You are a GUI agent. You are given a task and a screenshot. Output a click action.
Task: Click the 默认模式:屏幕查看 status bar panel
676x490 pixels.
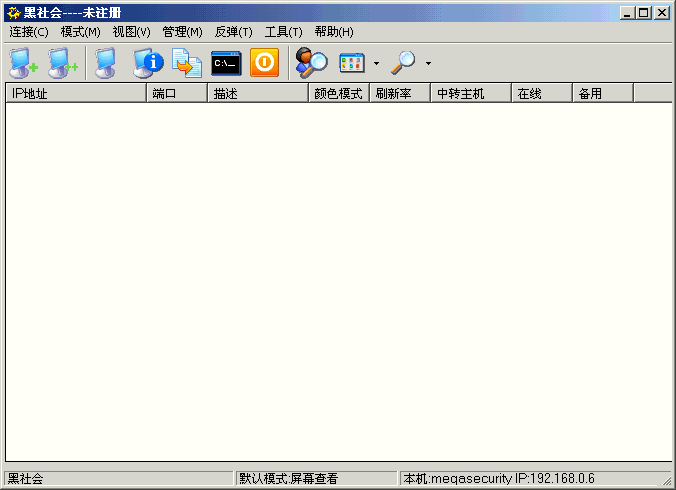[316, 479]
